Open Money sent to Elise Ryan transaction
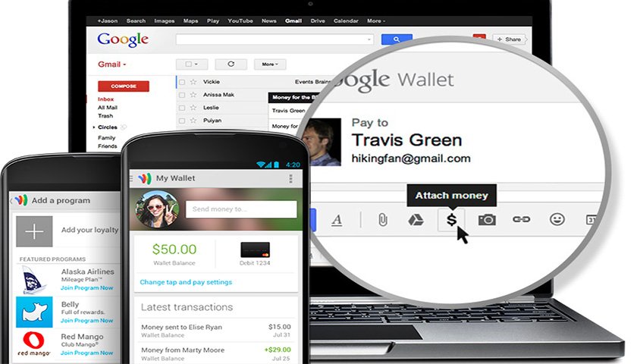637x364 pixels. [216, 331]
